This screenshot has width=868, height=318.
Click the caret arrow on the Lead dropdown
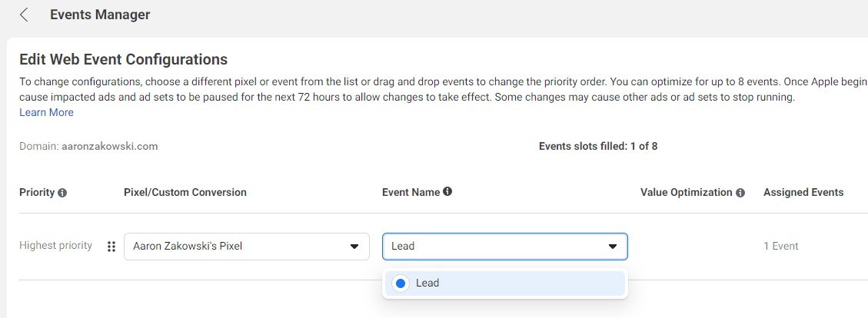(613, 247)
